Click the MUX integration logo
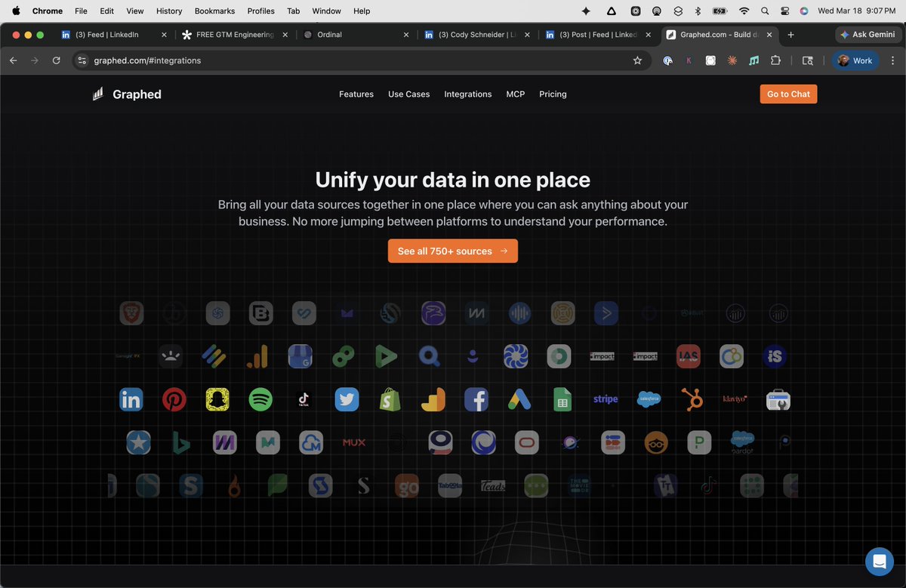This screenshot has height=588, width=906. click(354, 442)
